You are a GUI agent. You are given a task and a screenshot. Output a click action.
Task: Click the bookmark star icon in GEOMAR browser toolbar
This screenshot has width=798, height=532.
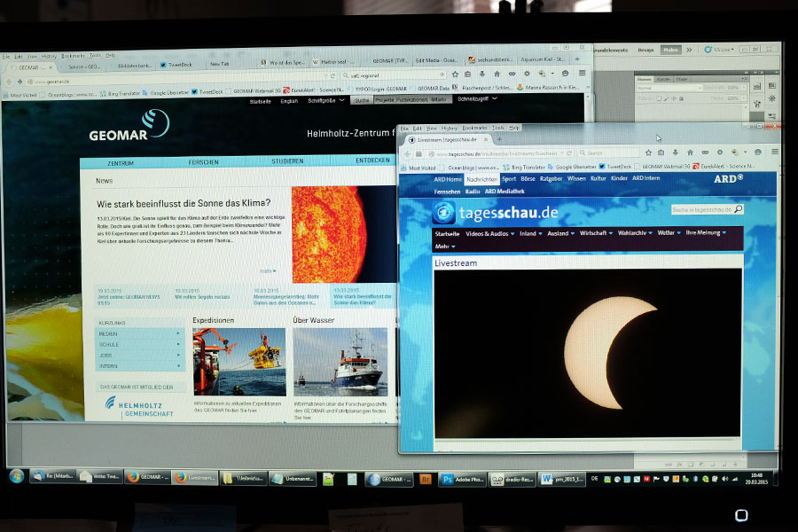coord(455,74)
